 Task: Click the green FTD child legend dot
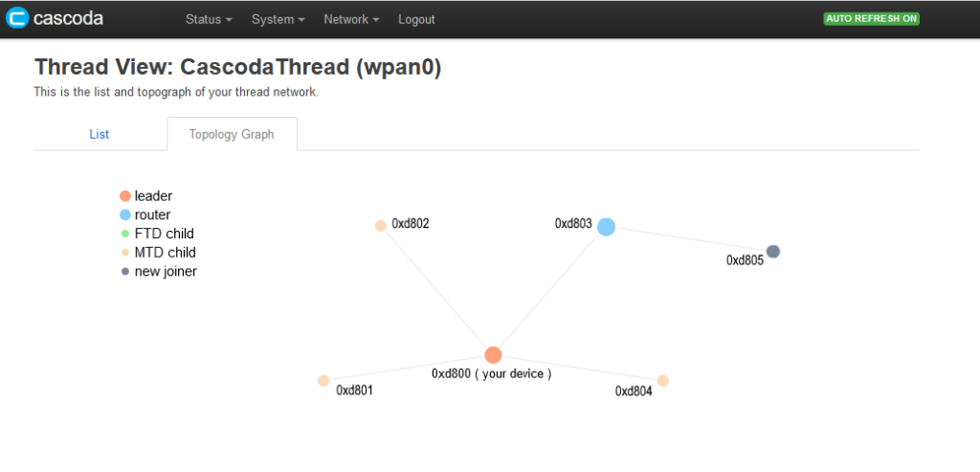pos(124,234)
